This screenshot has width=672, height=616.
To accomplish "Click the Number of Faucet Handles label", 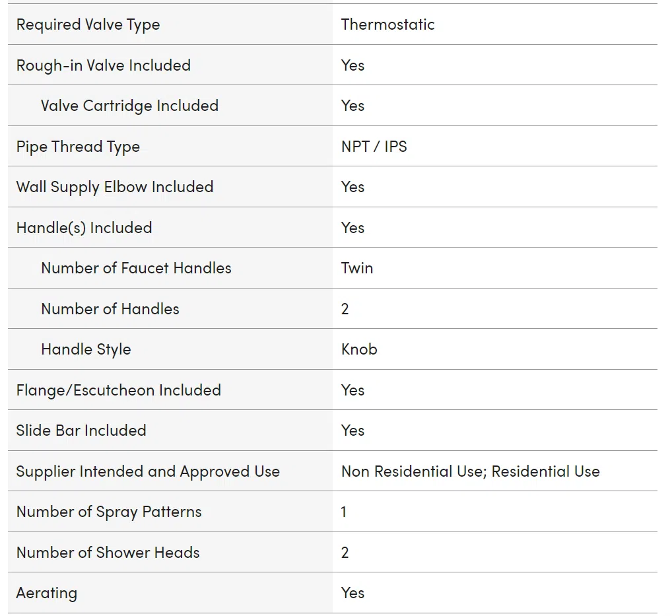I will tap(136, 268).
